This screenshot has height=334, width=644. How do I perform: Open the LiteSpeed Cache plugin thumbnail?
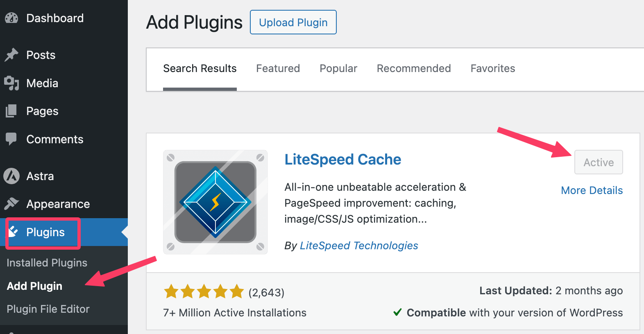coord(215,202)
